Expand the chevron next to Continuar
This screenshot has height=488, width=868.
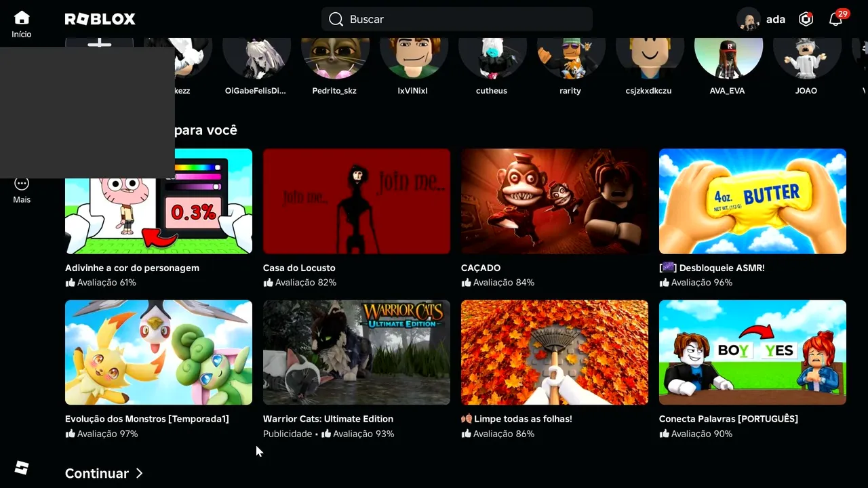[139, 473]
